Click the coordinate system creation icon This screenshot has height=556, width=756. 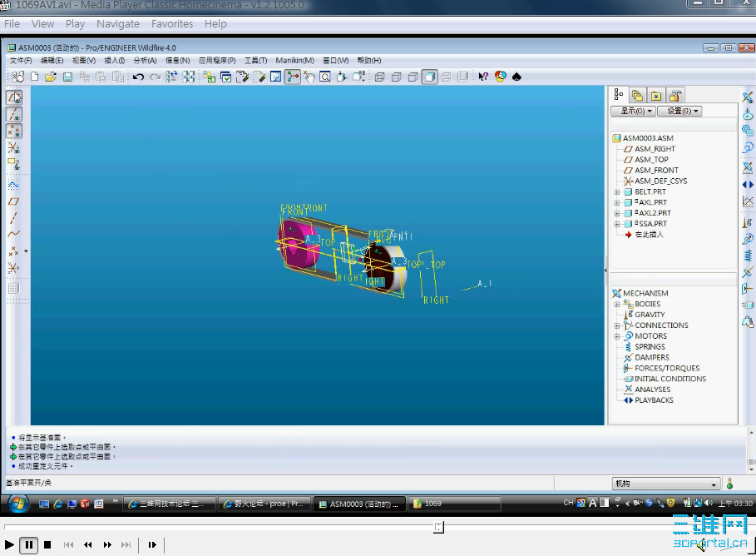(13, 268)
